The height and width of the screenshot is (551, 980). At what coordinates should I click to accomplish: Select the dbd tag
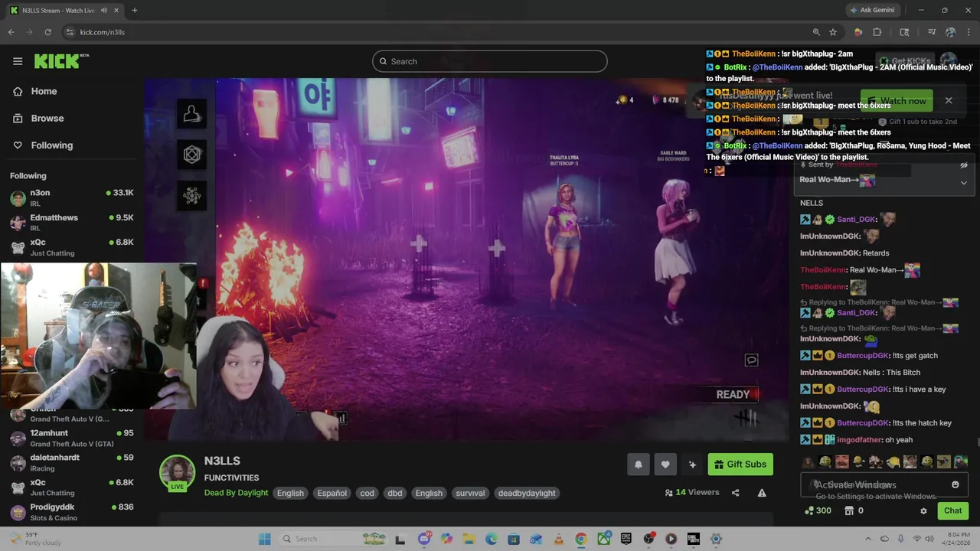[395, 493]
